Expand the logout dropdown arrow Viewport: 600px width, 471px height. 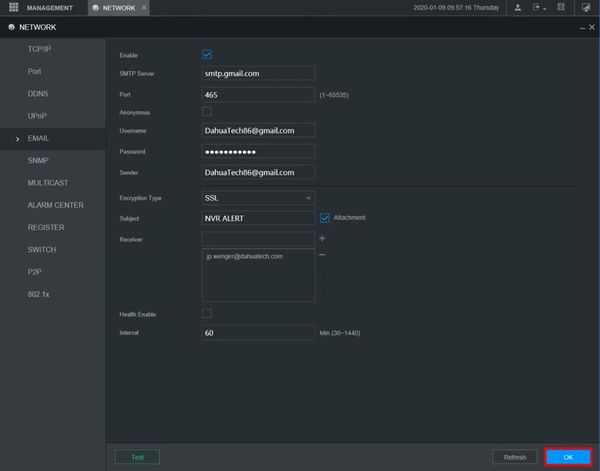pyautogui.click(x=545, y=9)
